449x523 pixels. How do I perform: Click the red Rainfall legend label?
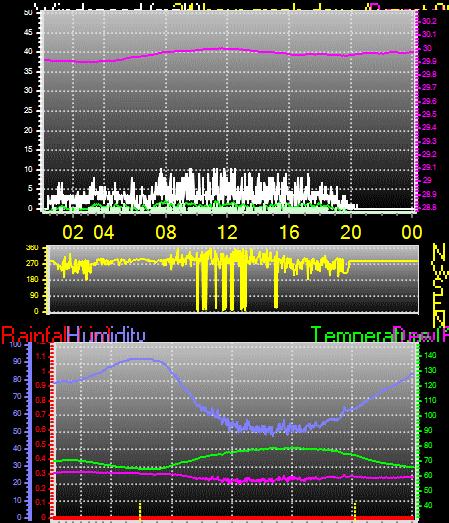34,335
